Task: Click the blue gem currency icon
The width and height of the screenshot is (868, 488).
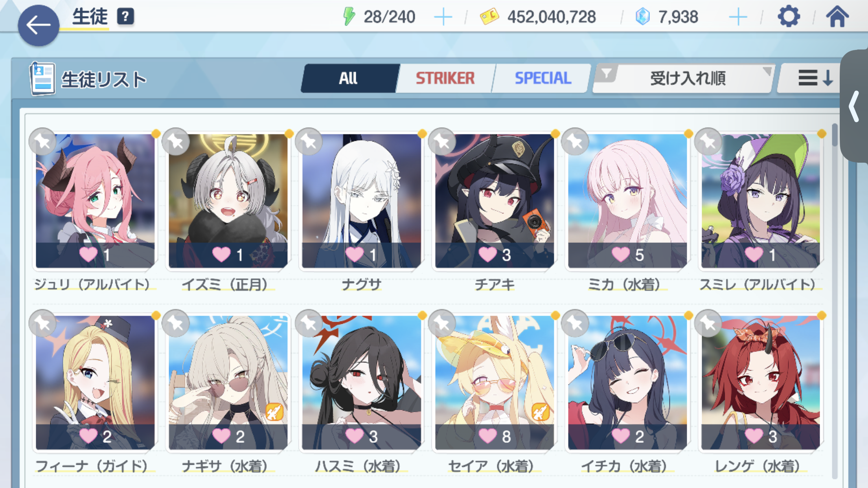Action: (x=643, y=17)
